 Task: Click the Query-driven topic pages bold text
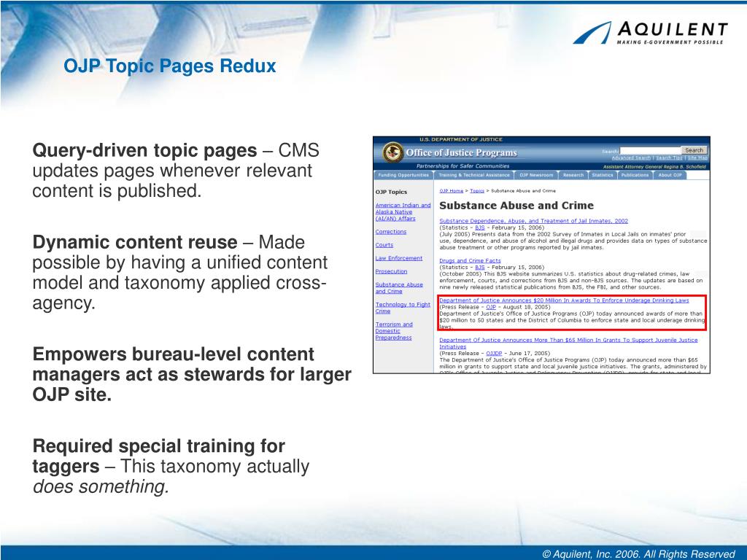[145, 150]
